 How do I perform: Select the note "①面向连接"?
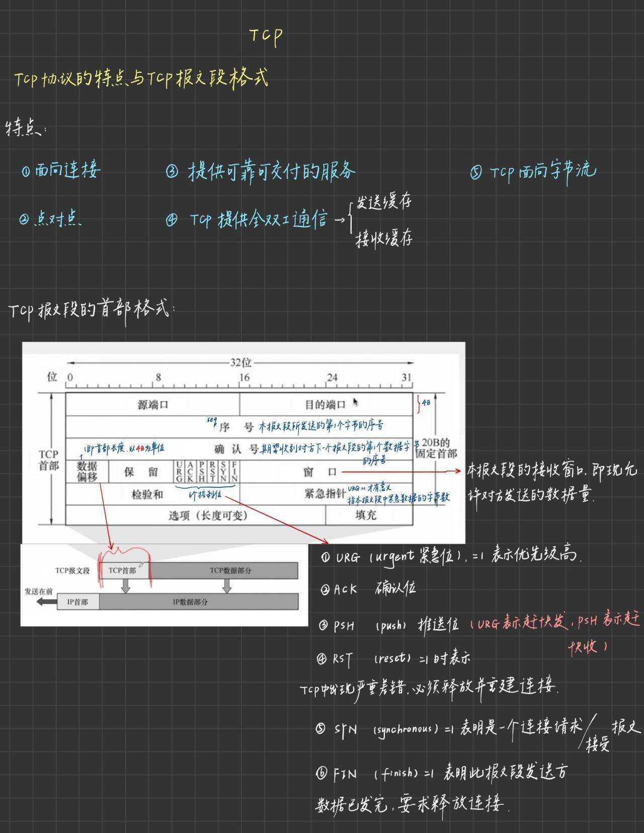click(x=60, y=170)
